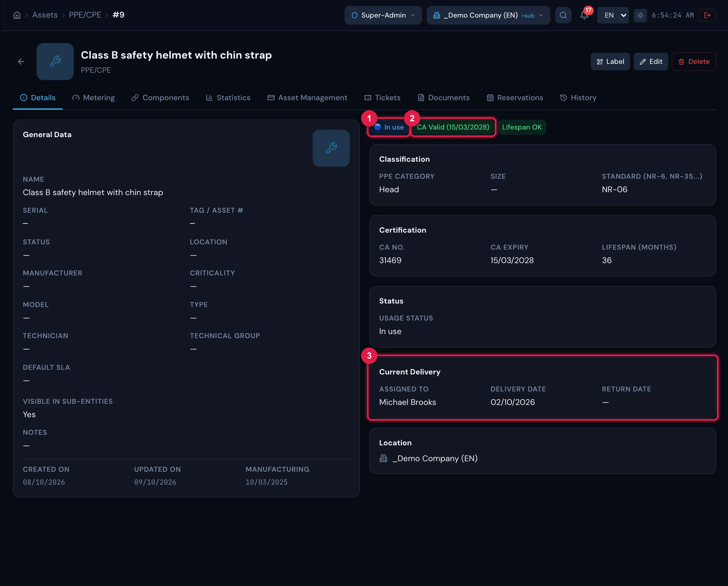Open the Reservations tab
The height and width of the screenshot is (586, 728).
pos(515,98)
